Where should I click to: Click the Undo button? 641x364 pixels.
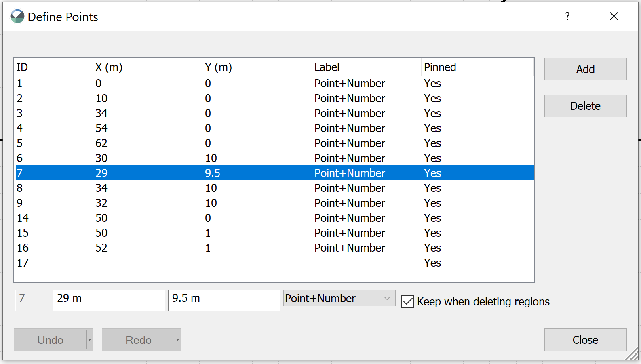[x=51, y=340]
